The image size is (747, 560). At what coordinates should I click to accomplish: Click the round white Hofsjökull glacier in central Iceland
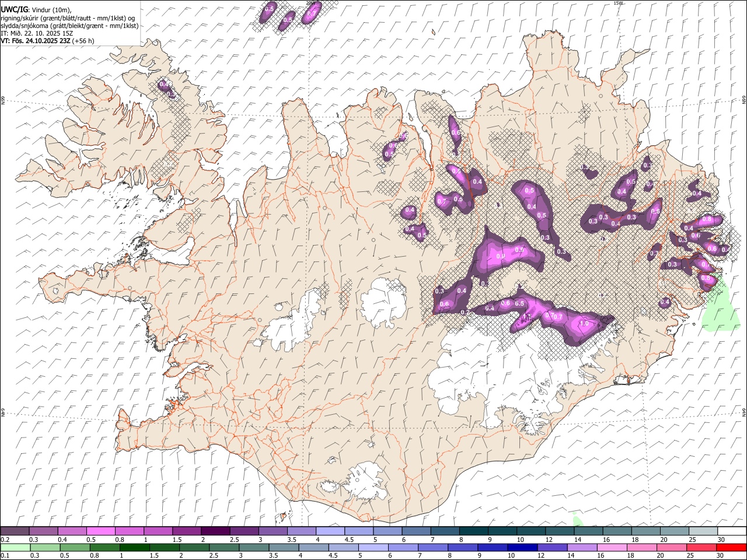(x=383, y=303)
